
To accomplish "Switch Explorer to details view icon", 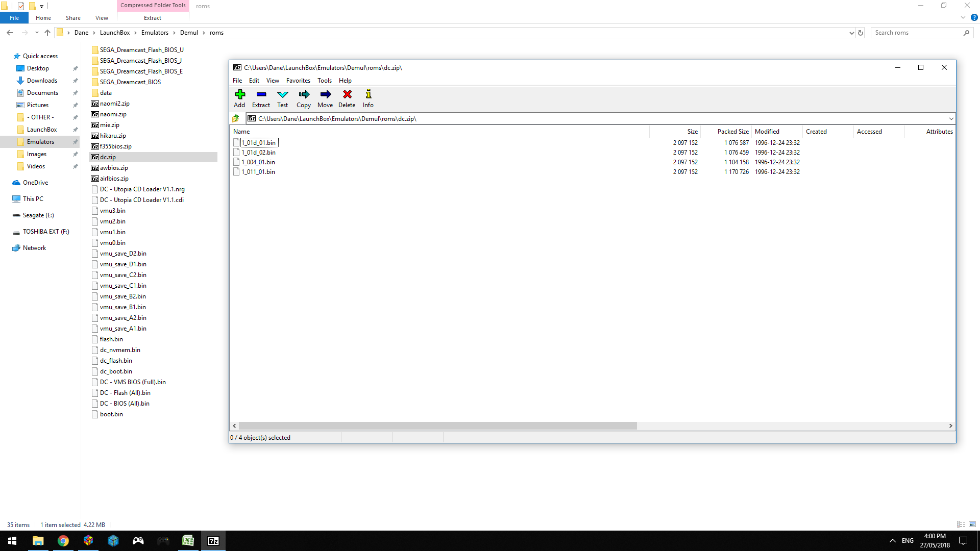I will click(x=961, y=524).
